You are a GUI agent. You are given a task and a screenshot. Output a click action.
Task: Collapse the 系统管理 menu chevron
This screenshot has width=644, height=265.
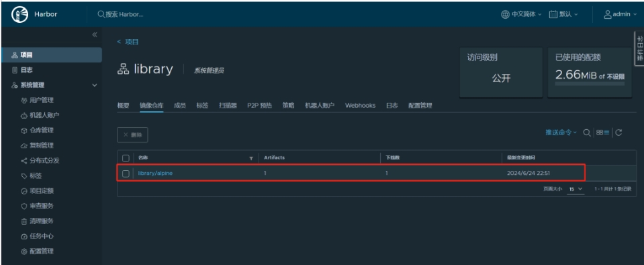[95, 85]
